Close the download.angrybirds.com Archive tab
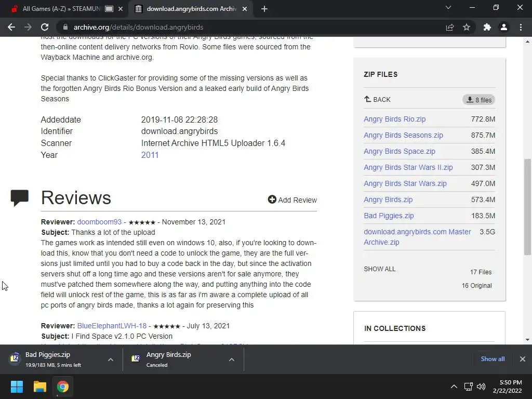 [245, 9]
